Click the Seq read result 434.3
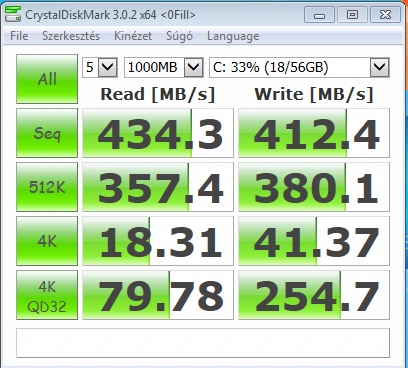 pos(158,133)
